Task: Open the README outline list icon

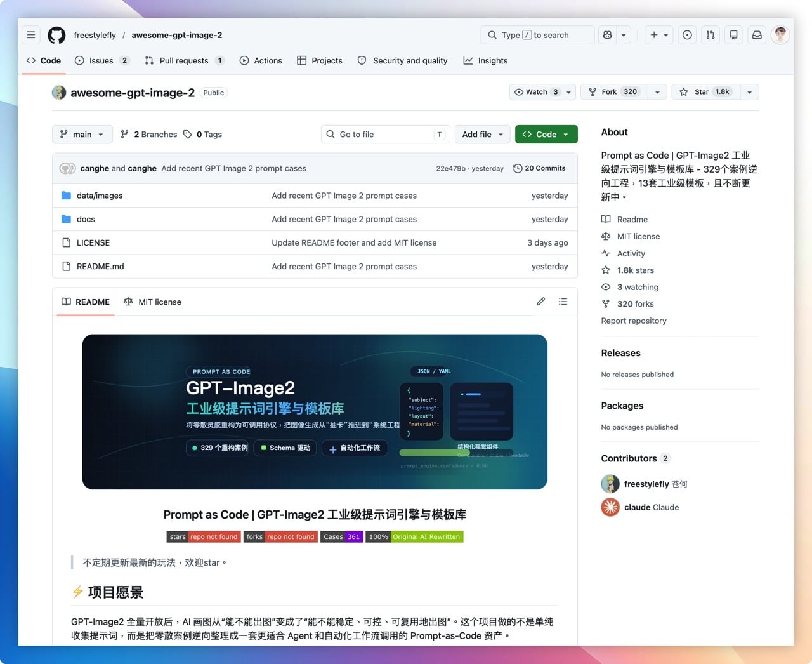Action: tap(563, 302)
